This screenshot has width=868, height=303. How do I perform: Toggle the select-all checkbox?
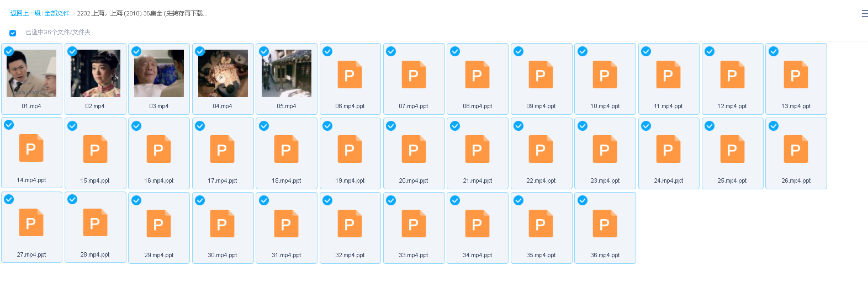pos(13,33)
